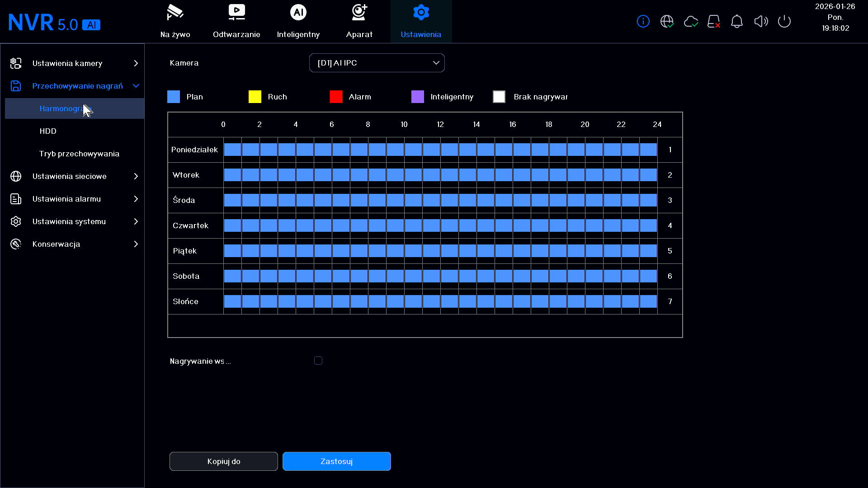Click the Konserwacja wrench icon
Image resolution: width=868 pixels, height=488 pixels.
pos(16,244)
